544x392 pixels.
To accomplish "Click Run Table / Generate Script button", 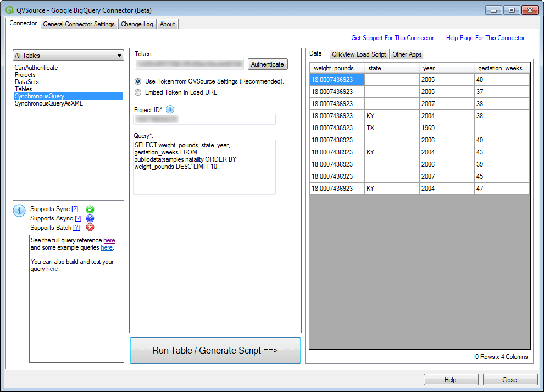I will tap(215, 350).
